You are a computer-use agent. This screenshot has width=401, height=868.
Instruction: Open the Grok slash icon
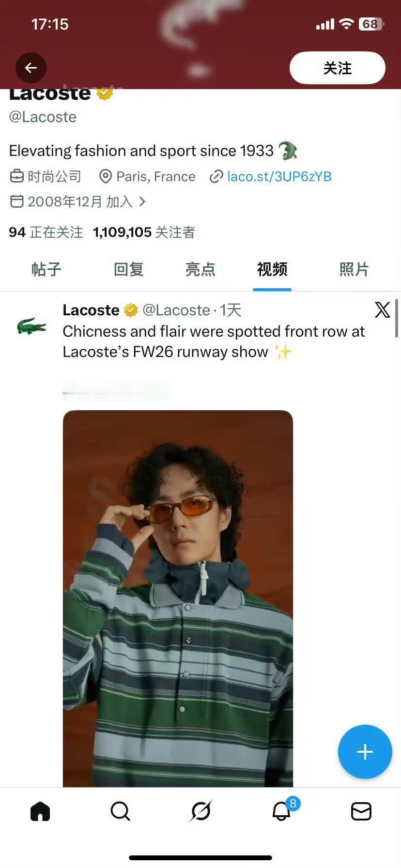point(200,811)
